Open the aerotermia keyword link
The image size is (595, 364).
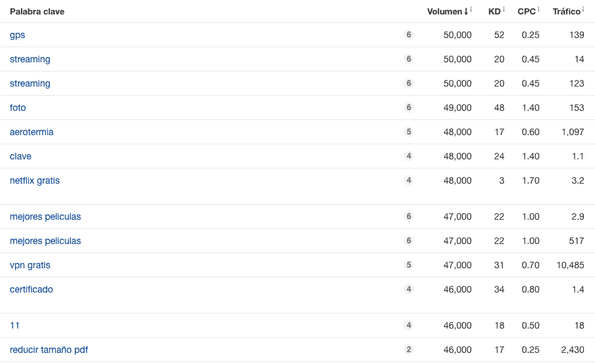coord(31,132)
